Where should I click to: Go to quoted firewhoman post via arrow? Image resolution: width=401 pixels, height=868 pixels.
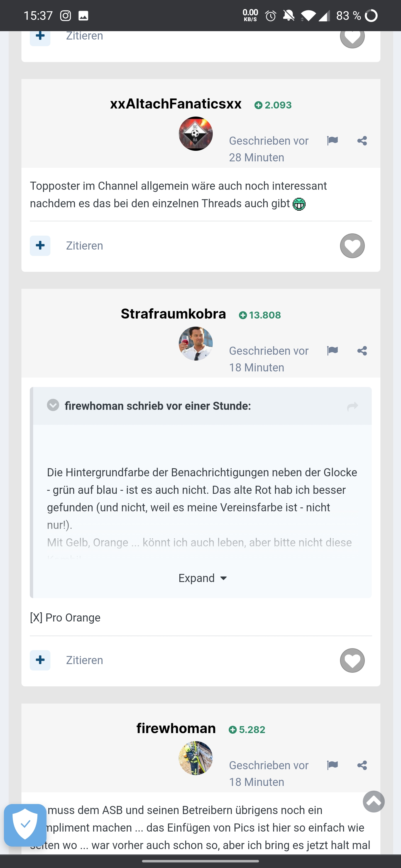[353, 406]
